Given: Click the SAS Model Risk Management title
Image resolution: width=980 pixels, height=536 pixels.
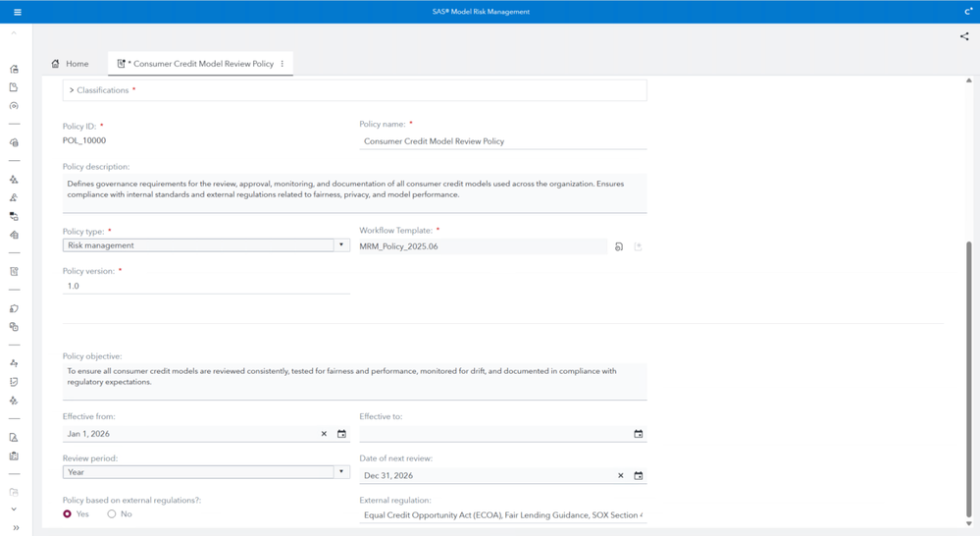Looking at the screenshot, I should click(482, 11).
